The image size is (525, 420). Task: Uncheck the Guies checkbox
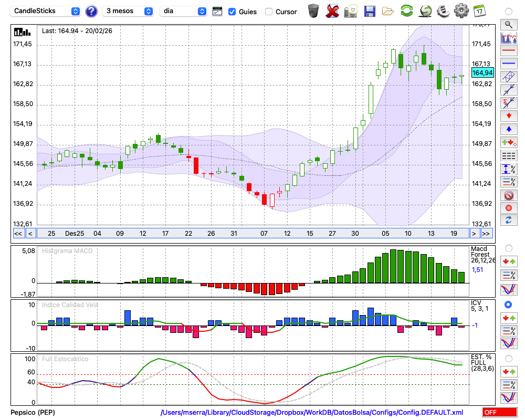(232, 12)
